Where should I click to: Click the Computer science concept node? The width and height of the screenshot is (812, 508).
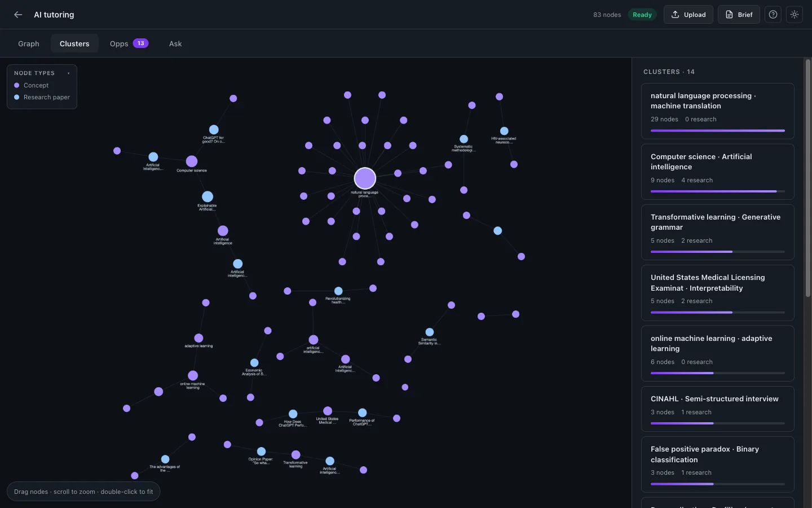(x=192, y=161)
